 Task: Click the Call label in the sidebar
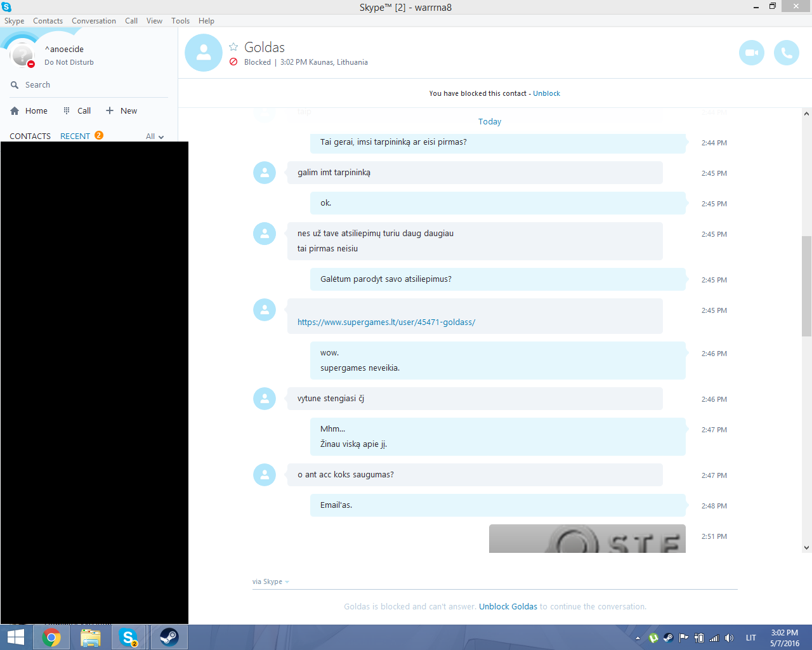(x=84, y=110)
